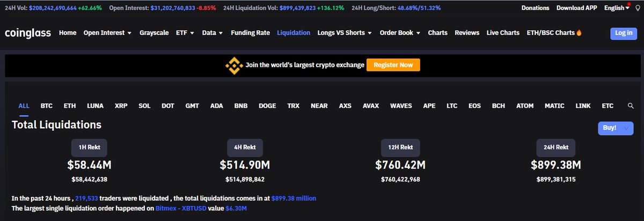Click the Binance logo in banner

point(233,65)
